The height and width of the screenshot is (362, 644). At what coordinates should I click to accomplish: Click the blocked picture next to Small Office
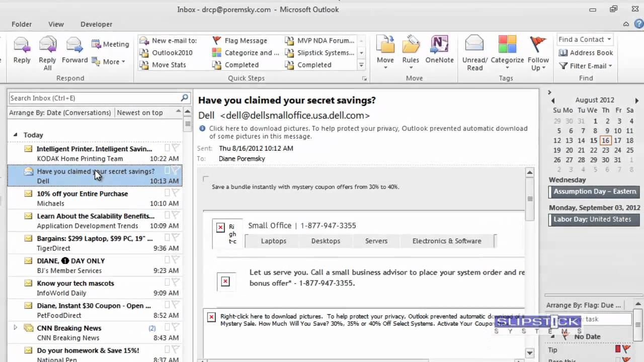click(x=220, y=228)
